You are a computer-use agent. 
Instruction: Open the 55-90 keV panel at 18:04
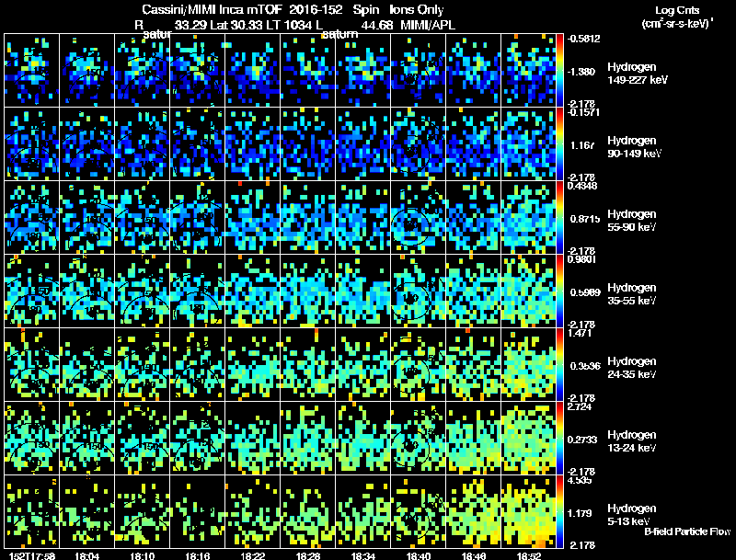(x=86, y=218)
